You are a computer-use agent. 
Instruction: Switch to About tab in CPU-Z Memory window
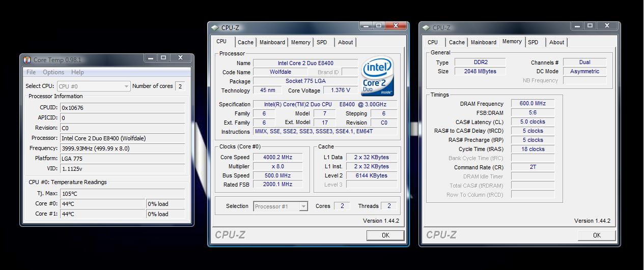tap(556, 42)
